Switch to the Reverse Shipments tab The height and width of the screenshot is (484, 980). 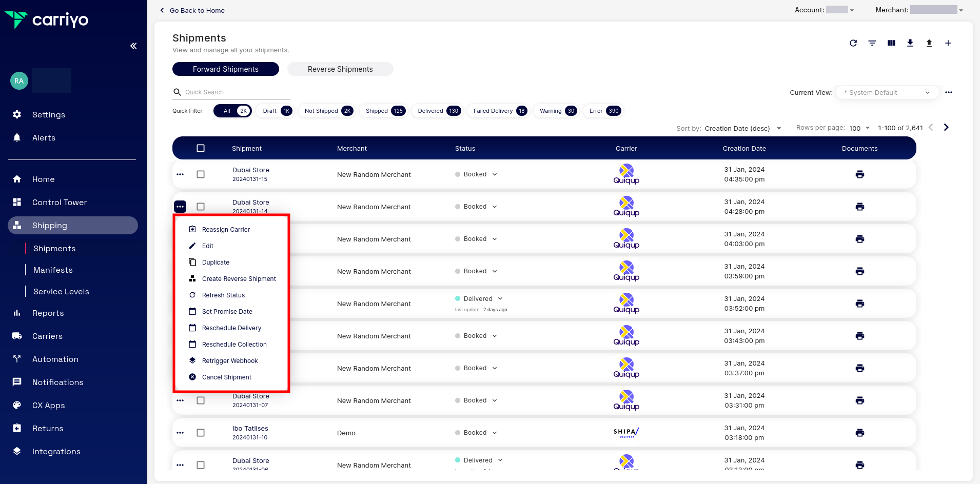340,69
